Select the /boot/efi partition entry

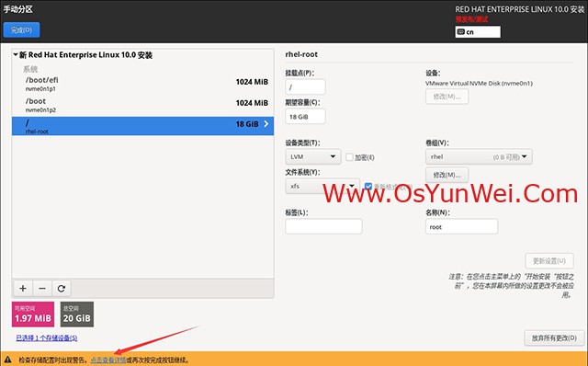tap(142, 84)
